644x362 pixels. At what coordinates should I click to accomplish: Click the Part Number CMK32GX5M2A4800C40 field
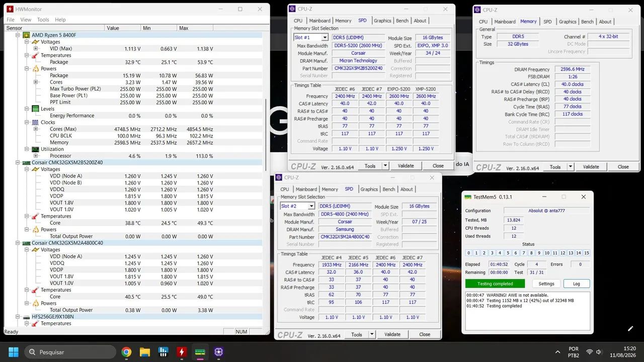(345, 237)
